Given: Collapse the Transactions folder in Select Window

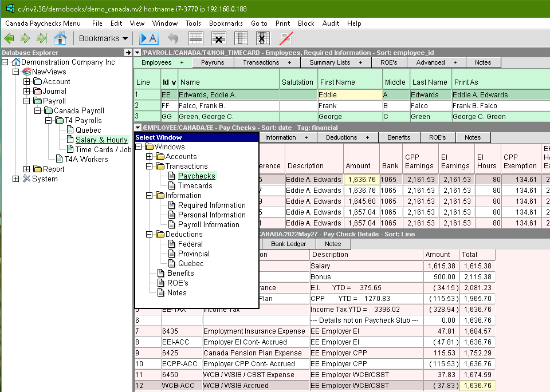Looking at the screenshot, I should [150, 167].
